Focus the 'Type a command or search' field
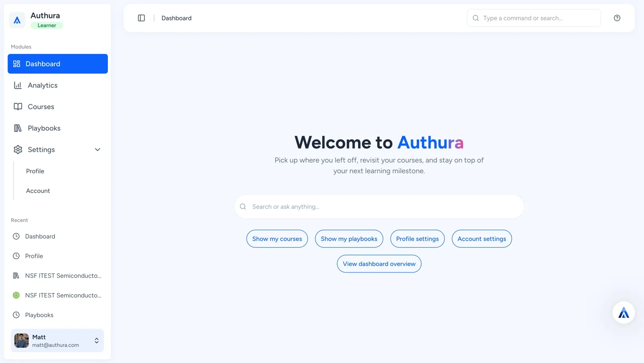 [534, 18]
